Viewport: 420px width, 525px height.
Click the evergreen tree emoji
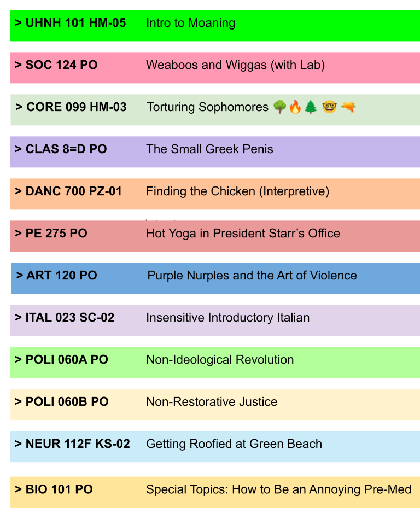click(311, 107)
